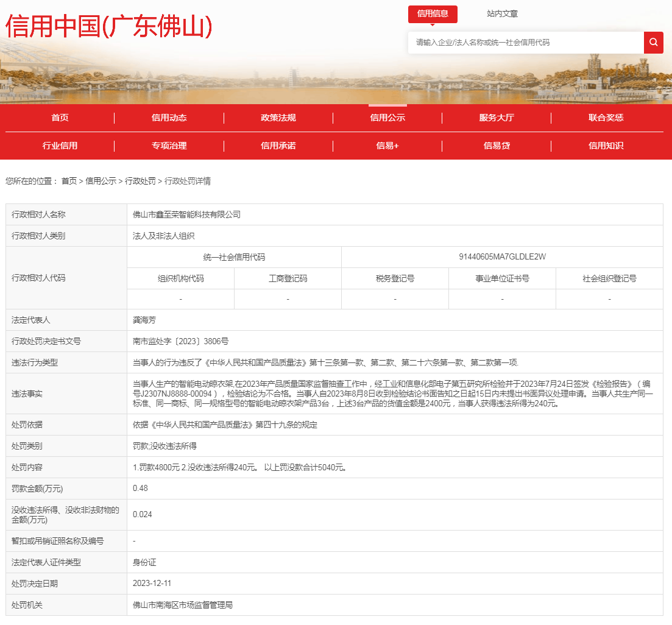The height and width of the screenshot is (625, 672).
Task: Click the 罚款金额(万元) label
Action: 37,489
